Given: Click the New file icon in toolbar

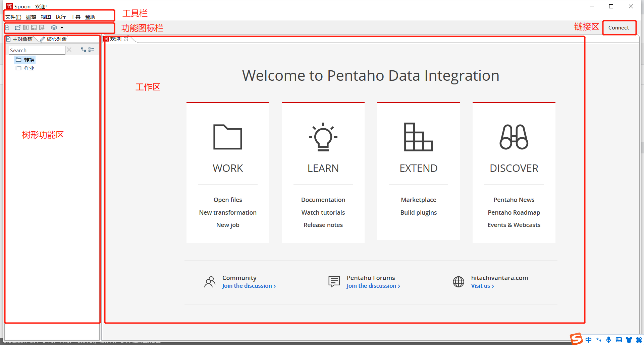Looking at the screenshot, I should [7, 27].
